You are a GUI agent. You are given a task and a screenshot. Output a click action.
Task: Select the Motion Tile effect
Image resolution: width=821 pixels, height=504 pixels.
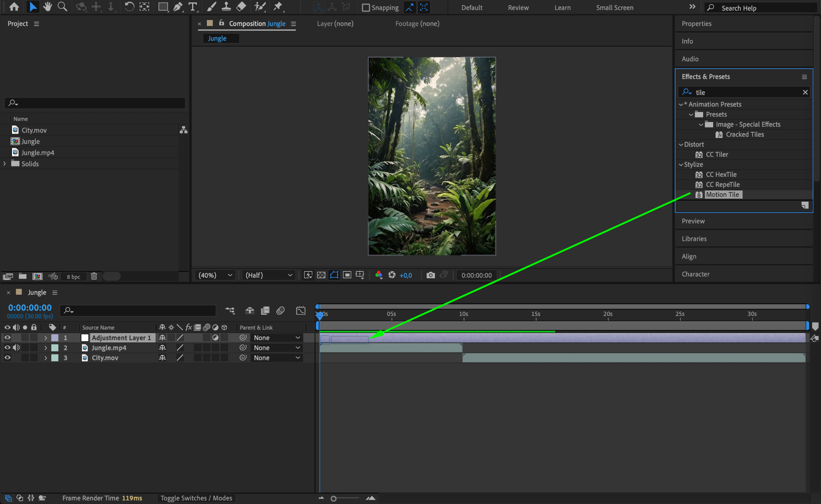pos(722,194)
